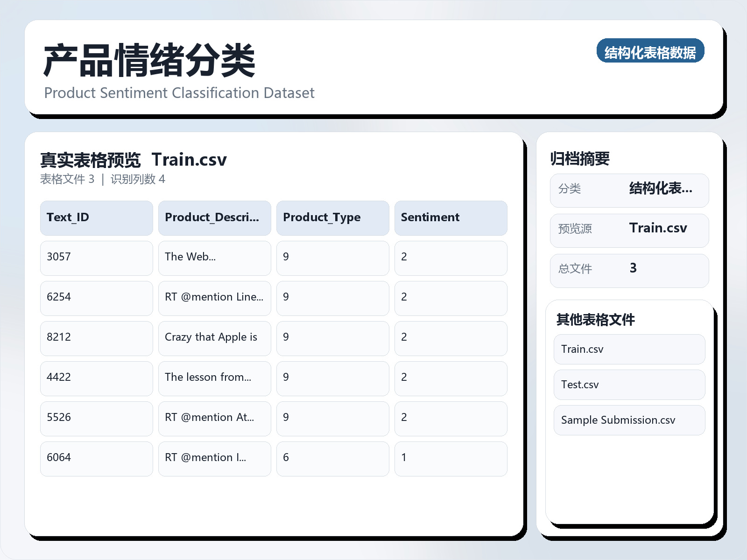The height and width of the screenshot is (560, 747).
Task: Open Test.csv from the file list
Action: click(629, 385)
